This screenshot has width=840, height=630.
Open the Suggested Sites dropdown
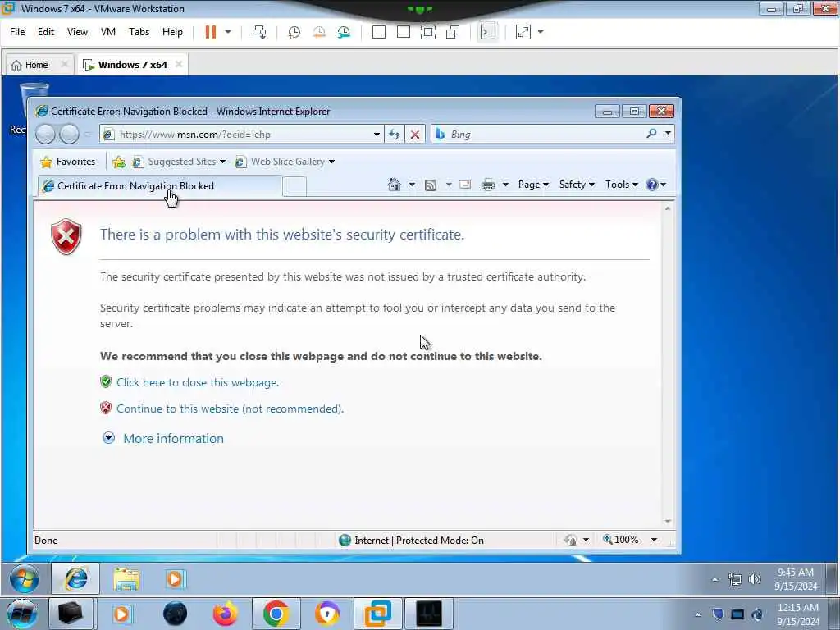pyautogui.click(x=179, y=162)
